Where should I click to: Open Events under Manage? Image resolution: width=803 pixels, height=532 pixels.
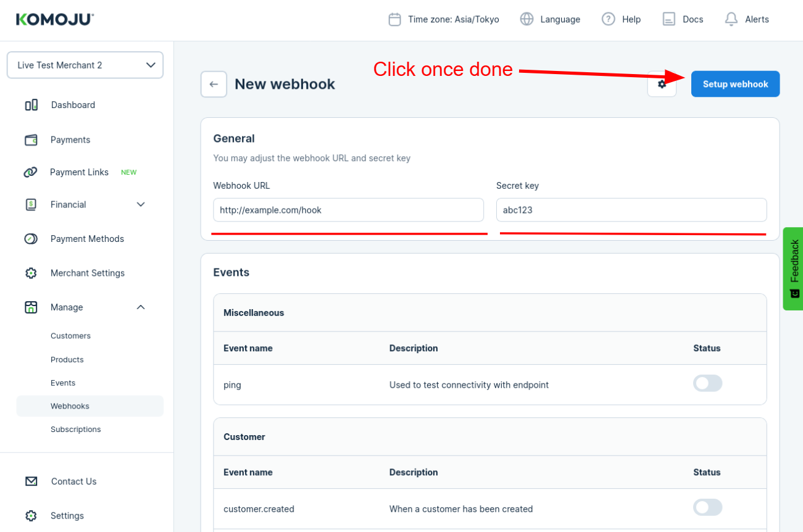(63, 383)
